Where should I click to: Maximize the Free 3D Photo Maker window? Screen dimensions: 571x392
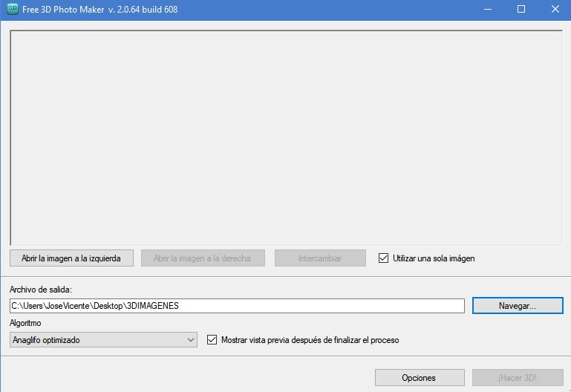tap(521, 9)
